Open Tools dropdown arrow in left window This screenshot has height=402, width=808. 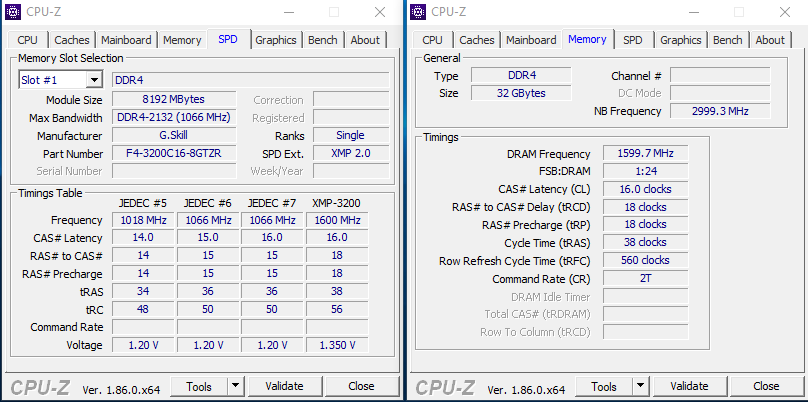click(235, 386)
